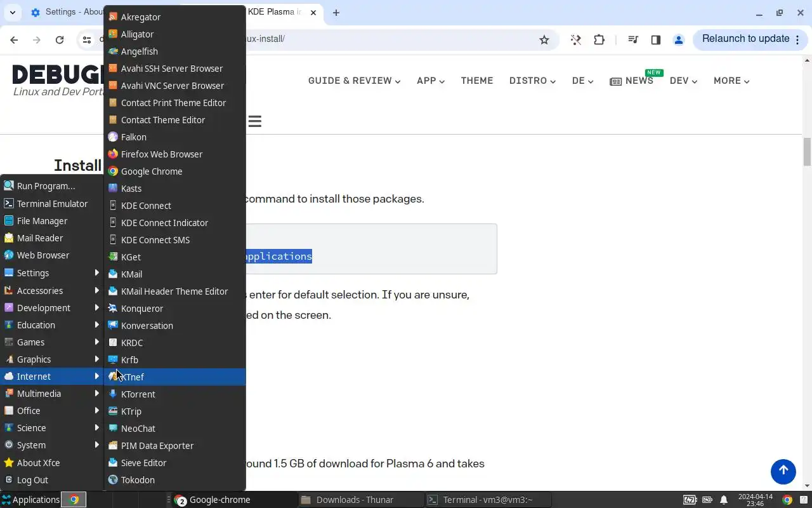This screenshot has height=508, width=812.
Task: Click the page's vertical scrollbar thumb
Action: pyautogui.click(x=808, y=151)
